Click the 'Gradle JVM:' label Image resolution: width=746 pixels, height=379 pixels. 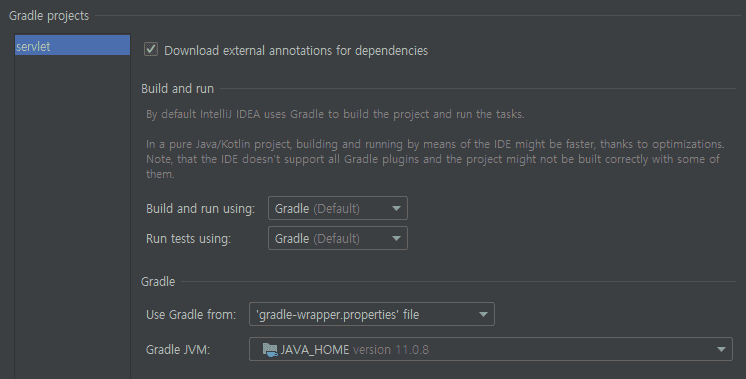pos(178,350)
